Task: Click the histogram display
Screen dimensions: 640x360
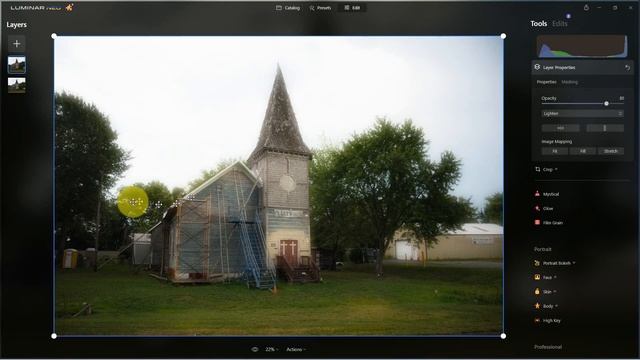Action: (582, 46)
